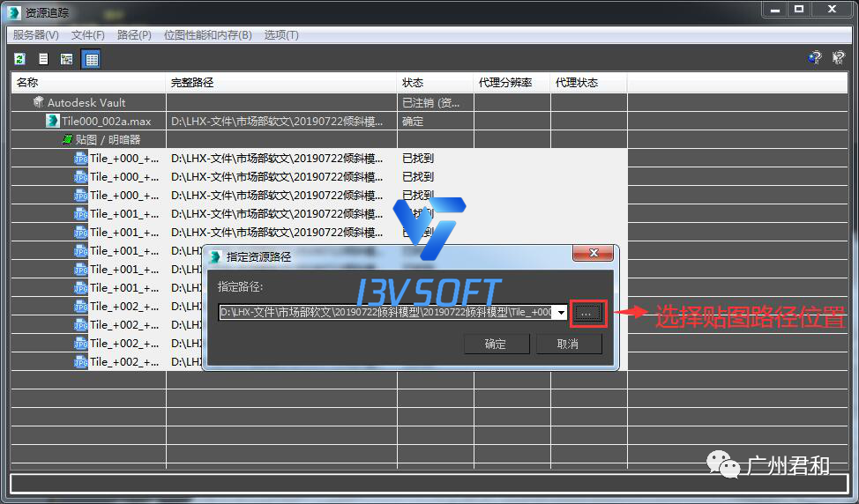Click the first help icon at top right
This screenshot has width=859, height=504.
(x=815, y=57)
